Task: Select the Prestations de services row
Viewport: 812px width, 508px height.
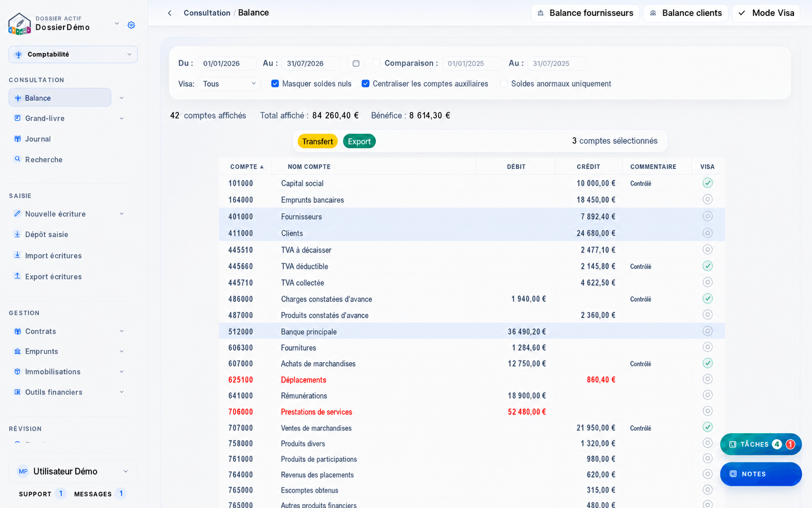Action: click(x=472, y=412)
